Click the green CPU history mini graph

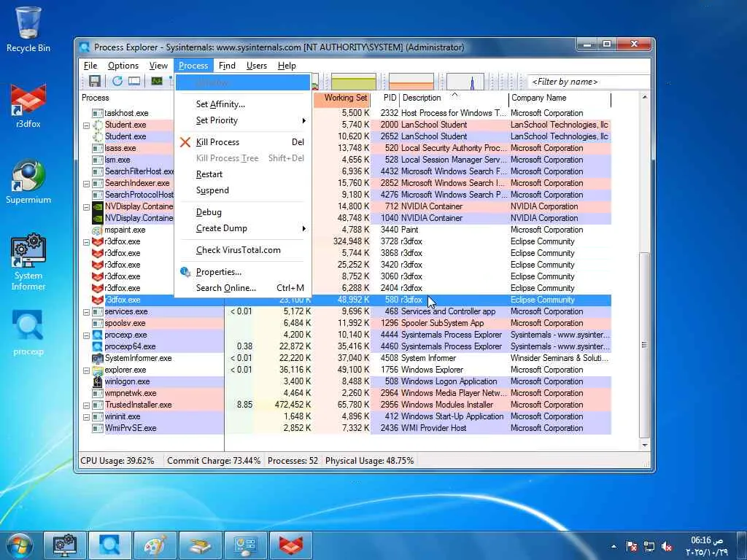[x=354, y=82]
